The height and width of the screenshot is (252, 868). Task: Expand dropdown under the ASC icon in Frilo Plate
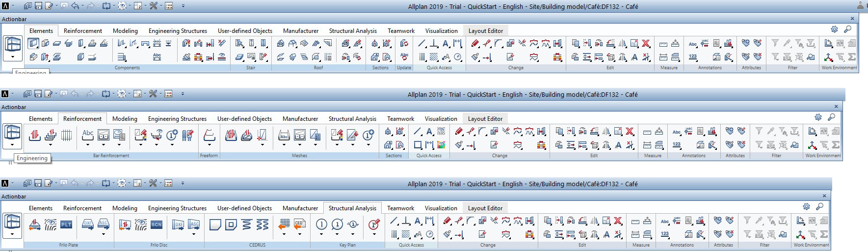click(x=104, y=234)
